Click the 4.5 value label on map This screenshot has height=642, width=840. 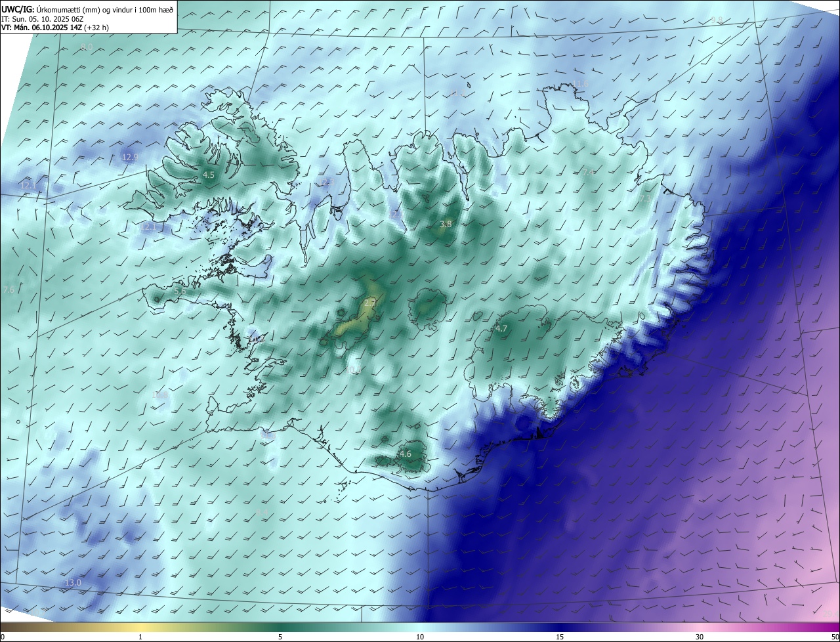click(209, 175)
